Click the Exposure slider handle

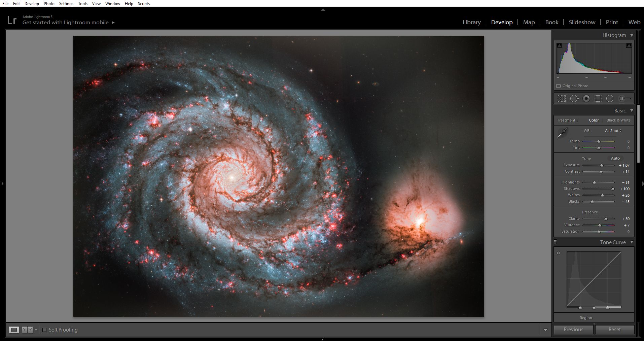tap(602, 165)
